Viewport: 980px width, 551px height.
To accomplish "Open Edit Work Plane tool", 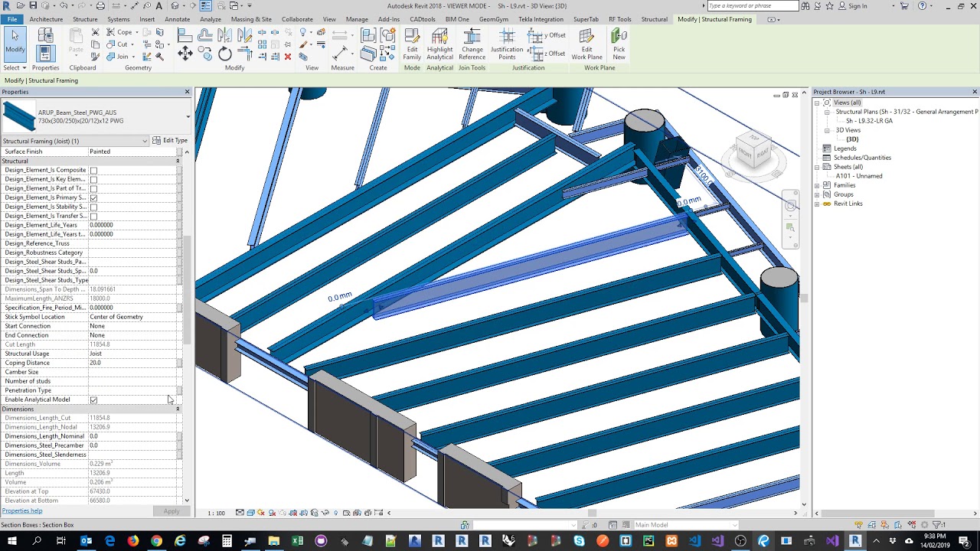I will coord(586,44).
